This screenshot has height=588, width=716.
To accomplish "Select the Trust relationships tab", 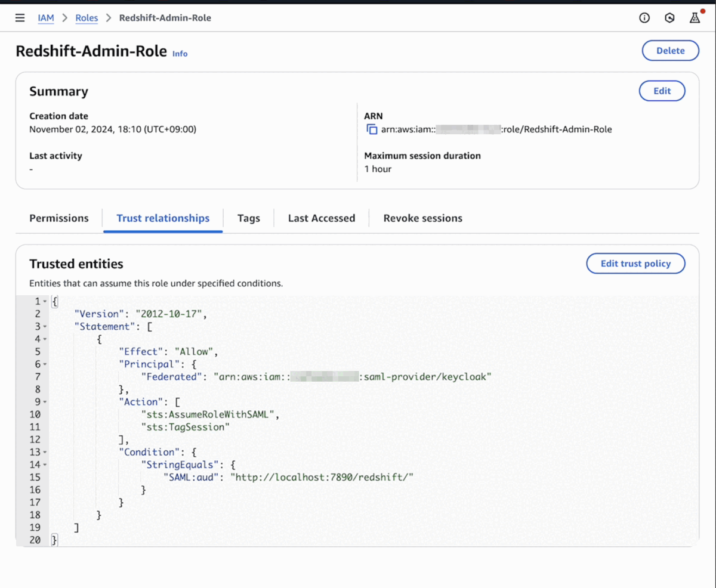I will [x=163, y=218].
